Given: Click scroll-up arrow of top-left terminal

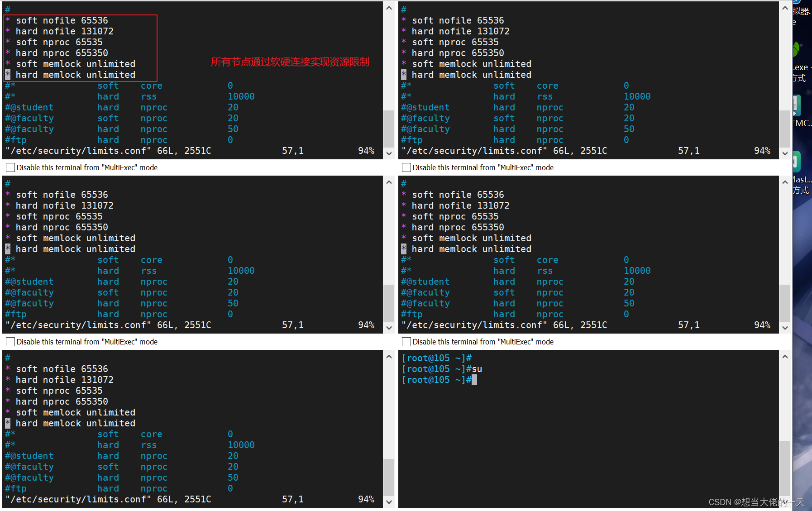Looking at the screenshot, I should (389, 8).
